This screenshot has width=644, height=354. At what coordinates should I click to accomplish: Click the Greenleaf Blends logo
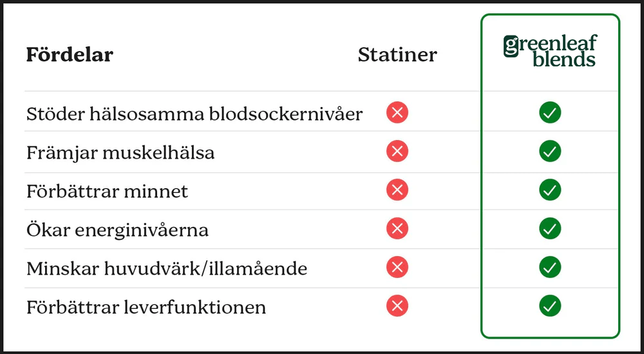(x=550, y=52)
